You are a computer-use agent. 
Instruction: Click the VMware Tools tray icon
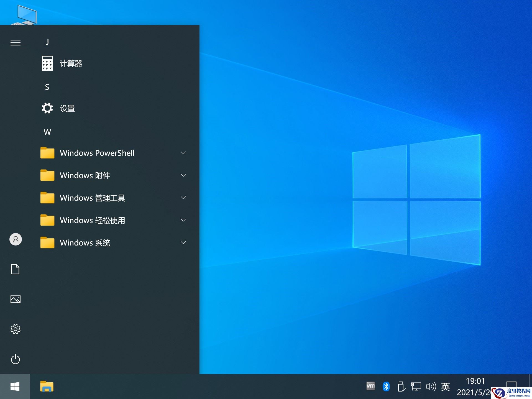click(371, 385)
